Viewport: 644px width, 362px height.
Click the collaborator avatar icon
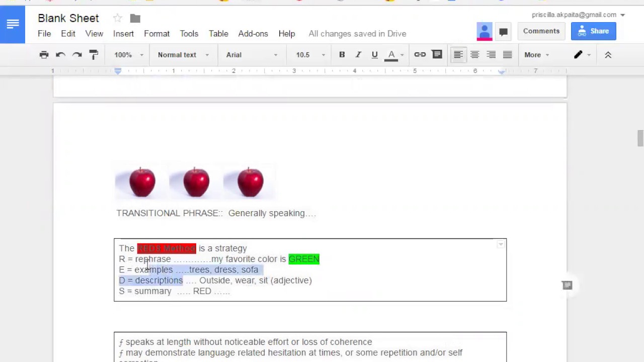(485, 31)
